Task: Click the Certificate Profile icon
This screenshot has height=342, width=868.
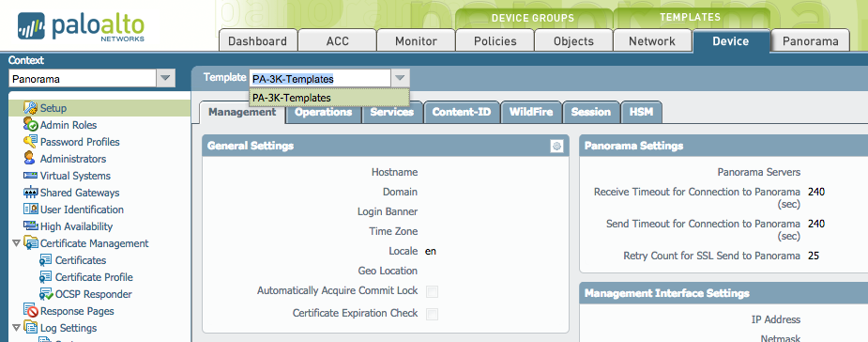Action: (45, 277)
